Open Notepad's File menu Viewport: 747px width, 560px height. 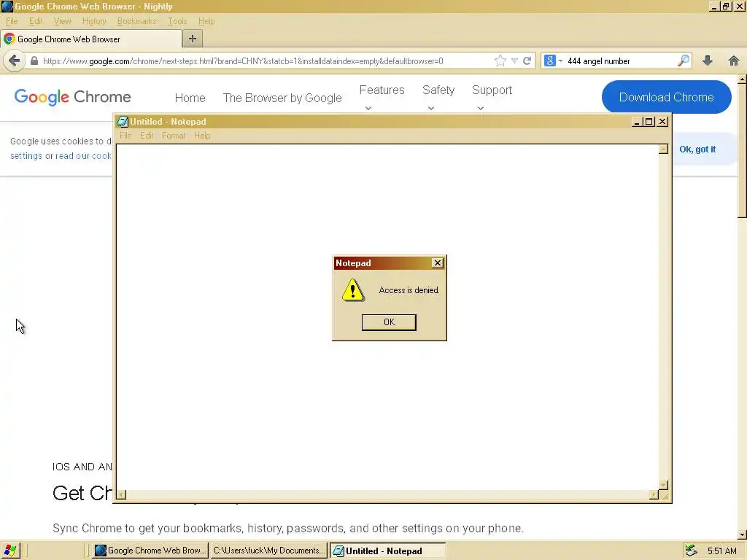tap(125, 136)
